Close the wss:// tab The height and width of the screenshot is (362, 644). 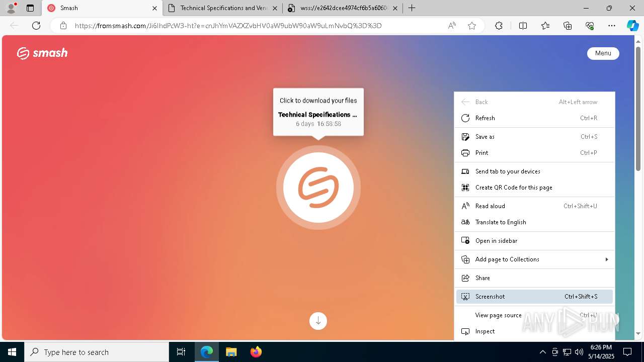(x=395, y=8)
